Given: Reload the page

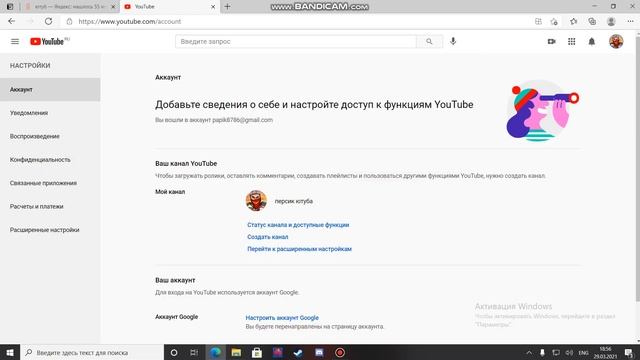Looking at the screenshot, I should 48,21.
